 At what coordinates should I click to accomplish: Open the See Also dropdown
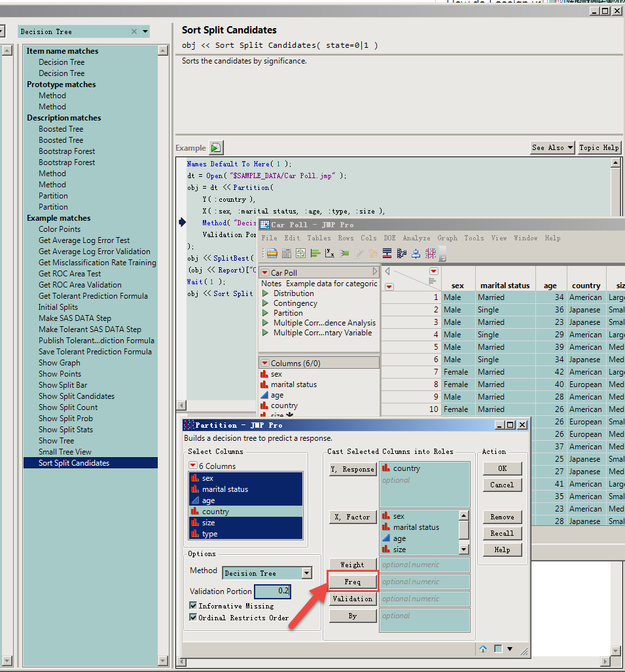(x=552, y=147)
